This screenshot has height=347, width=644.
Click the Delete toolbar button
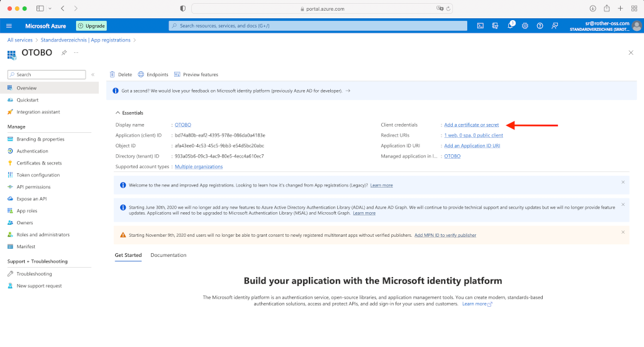pos(121,74)
